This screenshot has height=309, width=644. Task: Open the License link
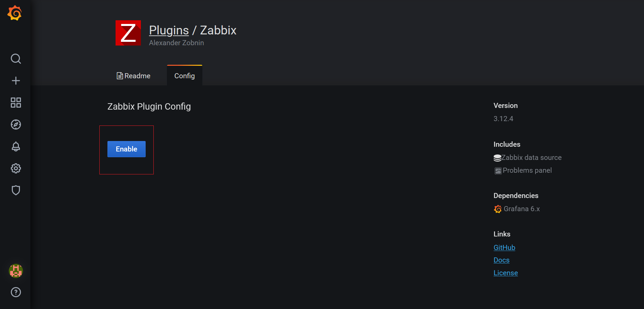[x=505, y=273]
